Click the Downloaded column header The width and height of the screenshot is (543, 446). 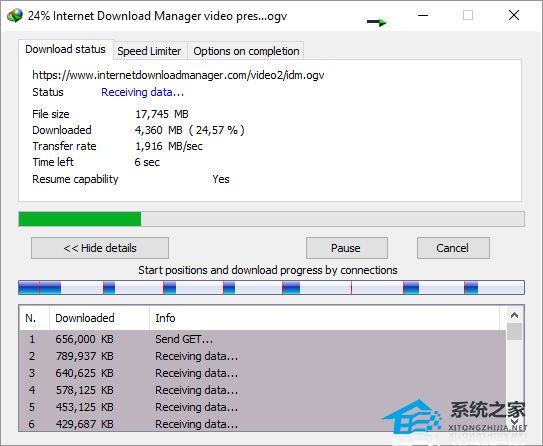[x=100, y=318]
